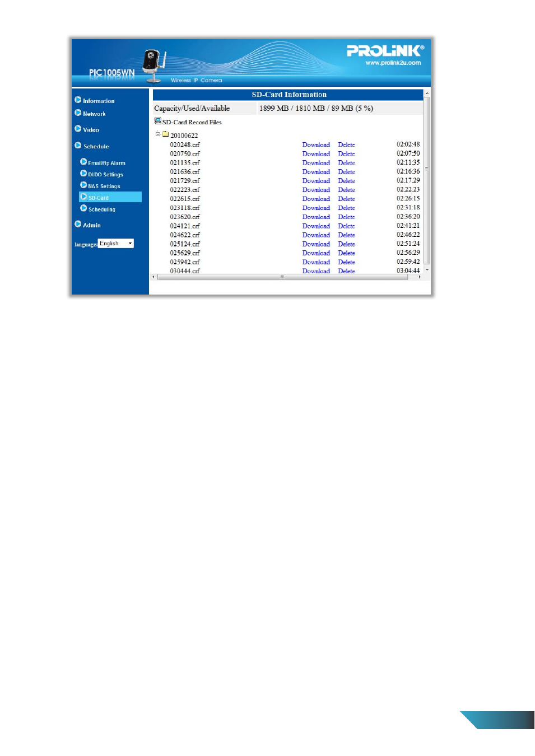
Task: Click the vertical scrollbar down arrow
Action: (x=427, y=269)
